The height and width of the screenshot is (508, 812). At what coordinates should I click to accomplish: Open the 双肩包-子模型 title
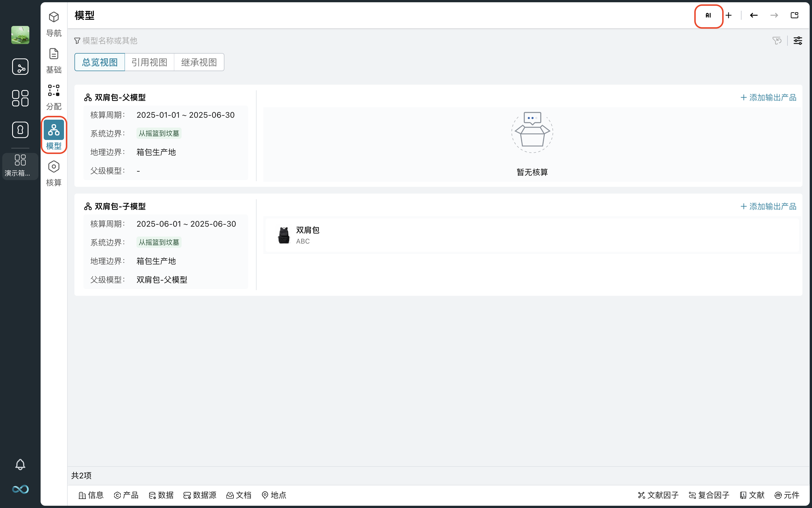point(120,206)
